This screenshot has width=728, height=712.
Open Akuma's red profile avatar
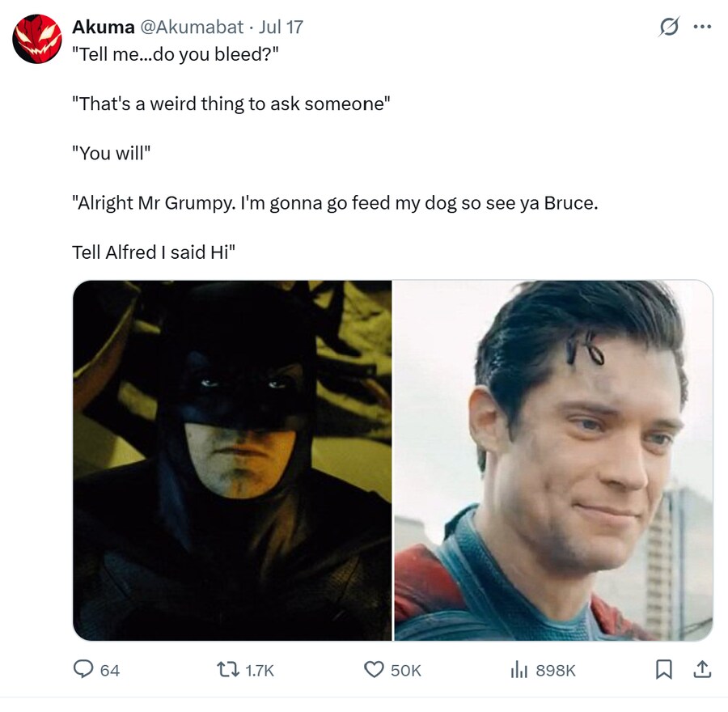(x=36, y=39)
